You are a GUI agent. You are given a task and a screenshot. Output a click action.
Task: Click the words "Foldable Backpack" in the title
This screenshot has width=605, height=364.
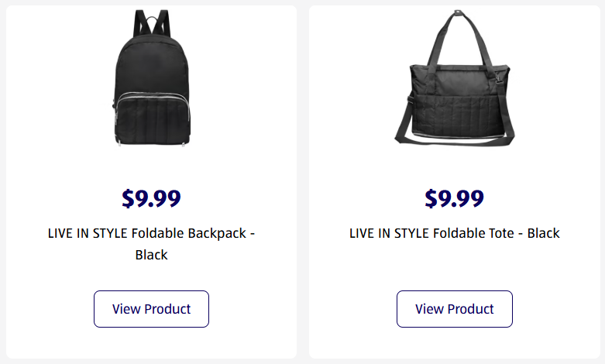tap(188, 233)
